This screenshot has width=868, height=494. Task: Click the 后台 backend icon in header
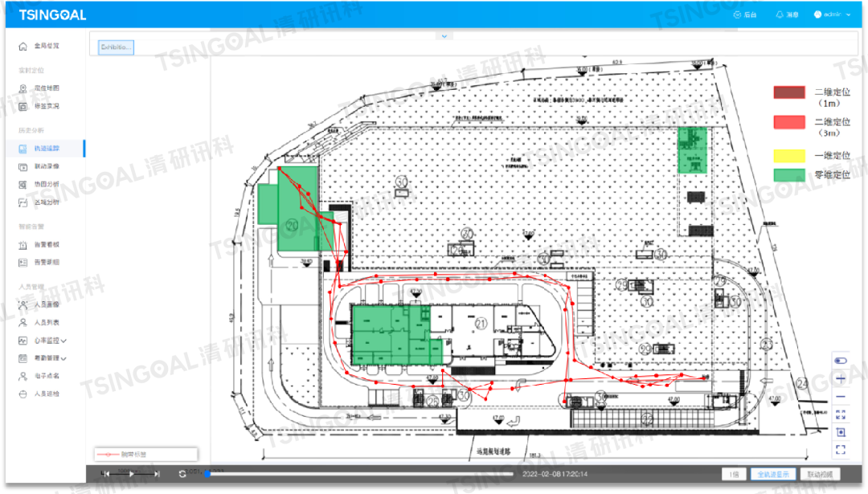coord(744,14)
